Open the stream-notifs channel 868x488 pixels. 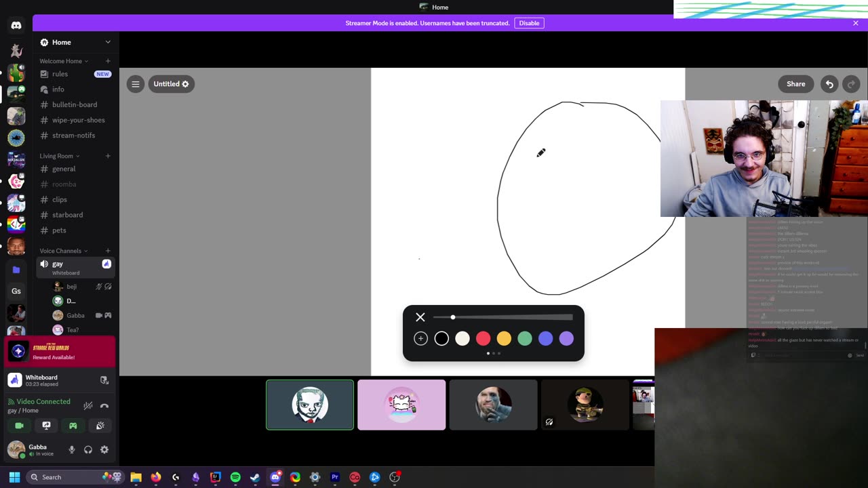[75, 136]
